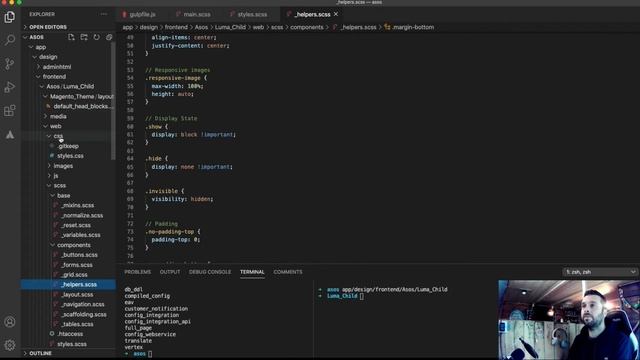Close the _helpers.scss tab

(x=336, y=14)
